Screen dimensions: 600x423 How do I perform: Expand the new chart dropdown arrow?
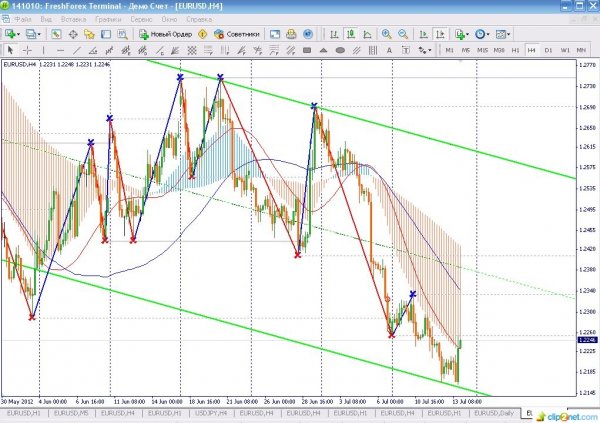[21, 33]
